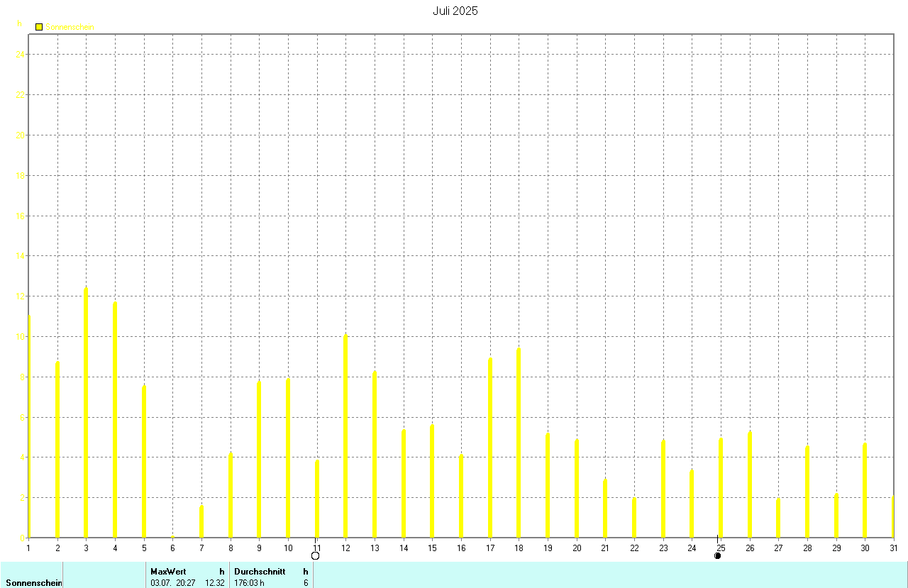Select the sunshine bar for day 12
The height and width of the screenshot is (588, 908).
pyautogui.click(x=345, y=436)
